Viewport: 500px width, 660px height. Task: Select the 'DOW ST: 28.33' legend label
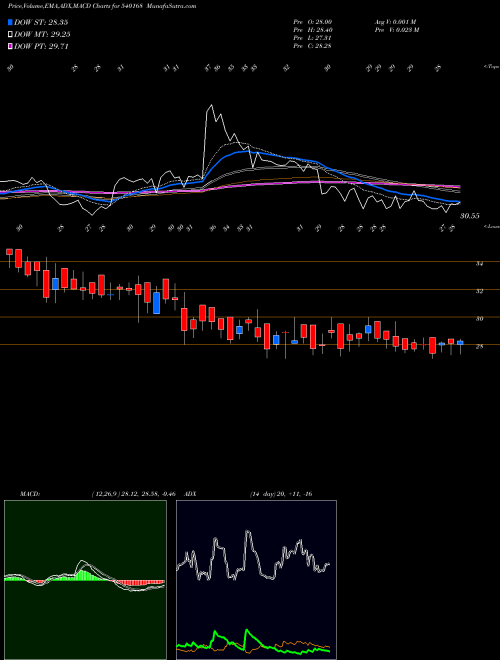point(41,22)
